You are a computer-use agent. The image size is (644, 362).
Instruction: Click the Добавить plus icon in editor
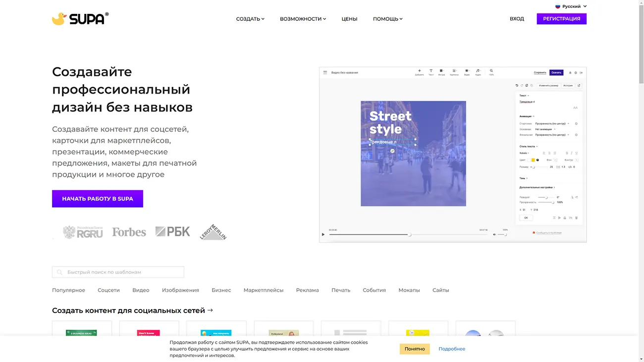[419, 72]
